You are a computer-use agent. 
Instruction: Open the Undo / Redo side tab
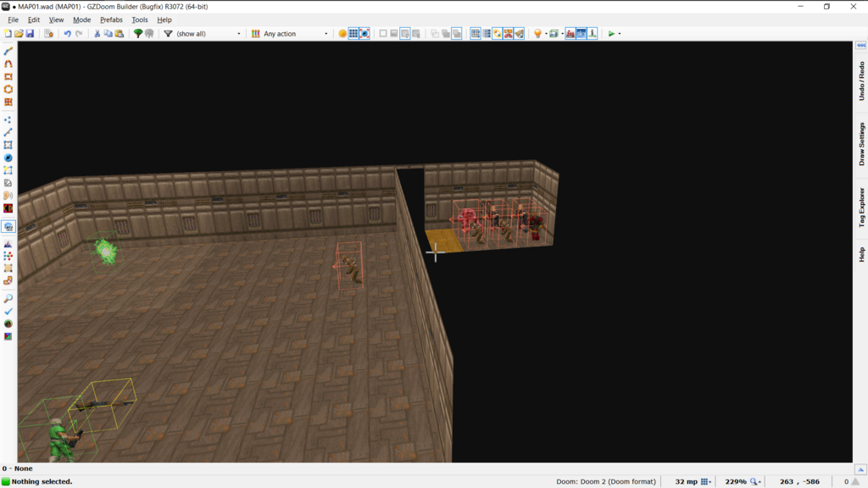point(861,80)
